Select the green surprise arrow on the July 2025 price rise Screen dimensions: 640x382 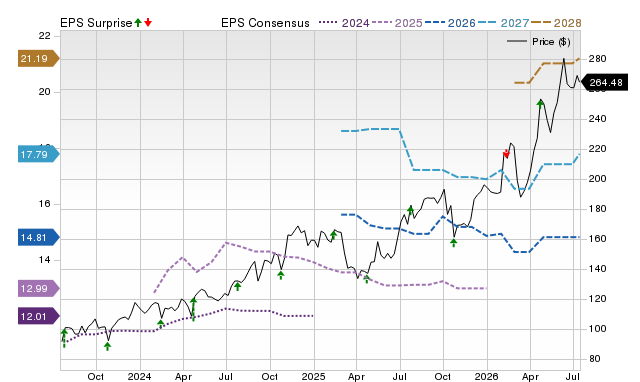tap(411, 210)
